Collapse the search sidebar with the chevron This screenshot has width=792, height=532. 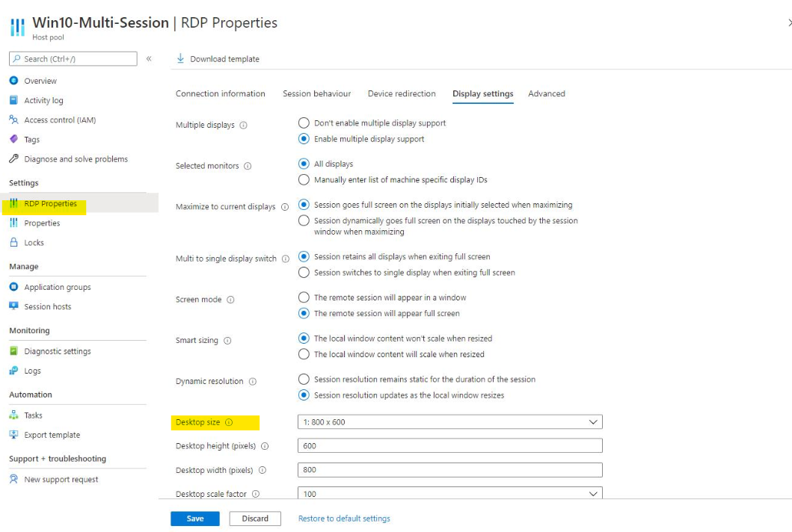tap(148, 58)
